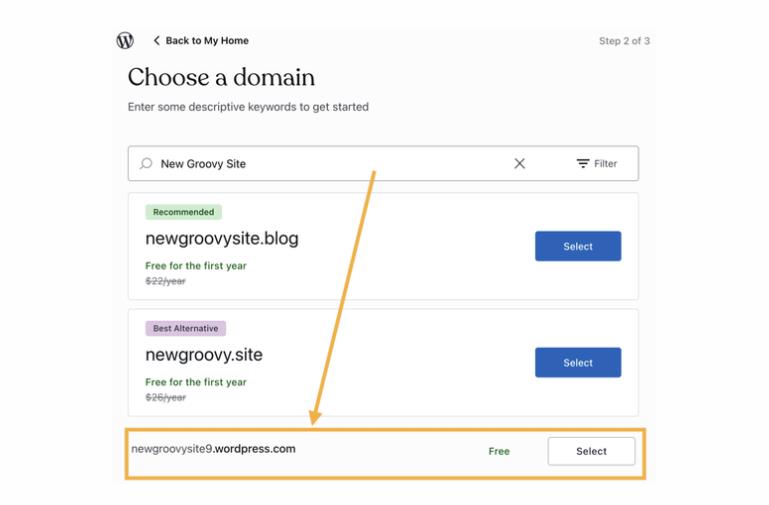Click the green Free label
Image resolution: width=769 pixels, height=505 pixels.
pyautogui.click(x=498, y=451)
